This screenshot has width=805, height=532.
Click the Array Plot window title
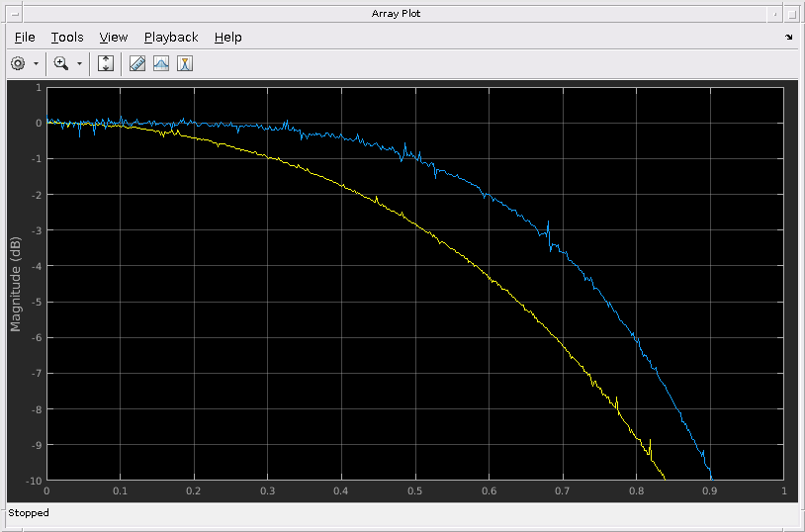click(396, 14)
